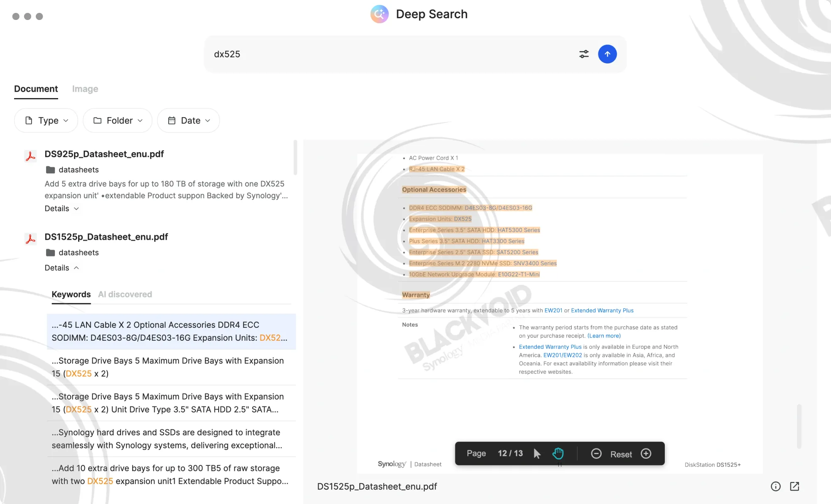Open search filter settings icon
Viewport: 831px width, 504px height.
click(x=584, y=54)
